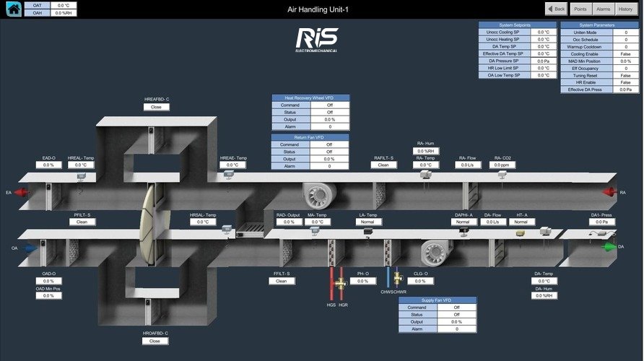Click the red HGS valve pipe

[x=331, y=284]
